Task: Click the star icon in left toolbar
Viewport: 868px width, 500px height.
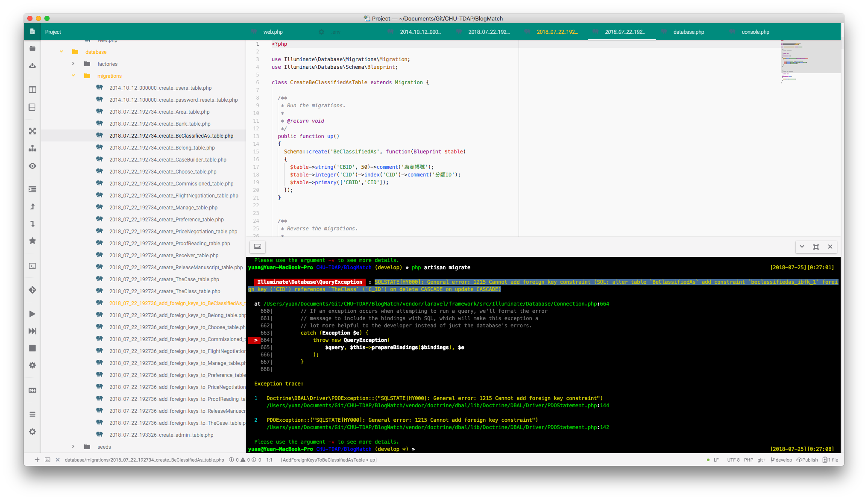Action: pyautogui.click(x=32, y=241)
